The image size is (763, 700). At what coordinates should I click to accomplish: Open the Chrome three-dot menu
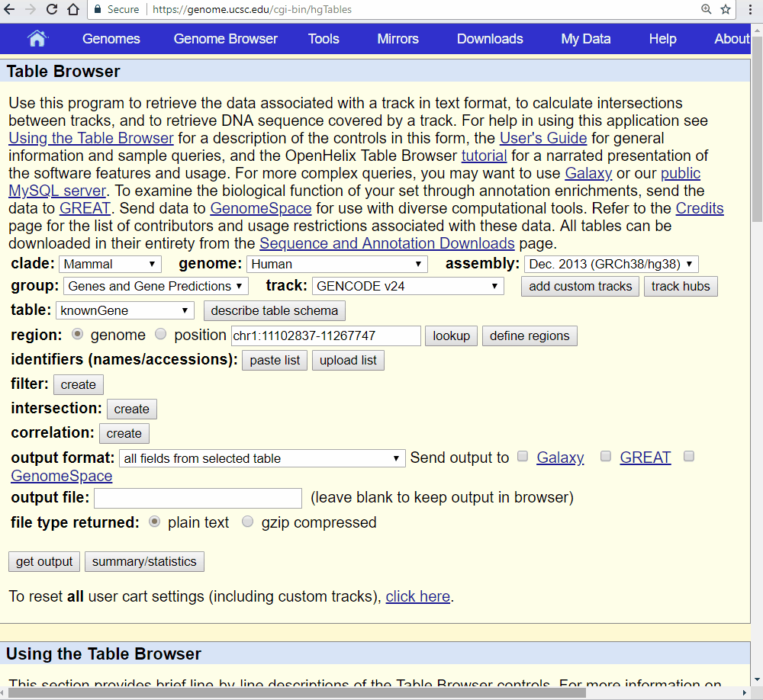click(752, 10)
